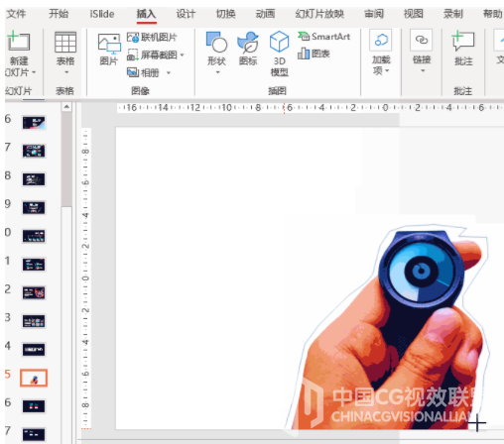504x444 pixels.
Task: Open the 相册 photo album dropdown
Action: click(169, 72)
